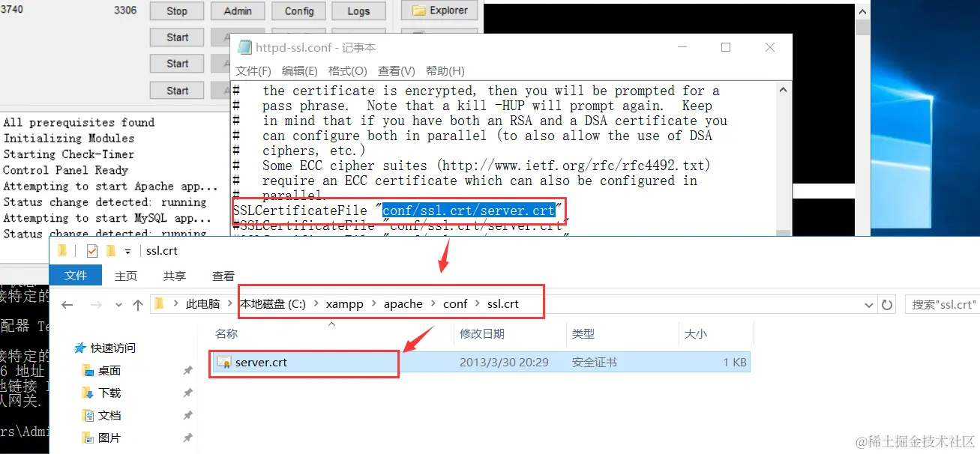Click the server.crt certificate file icon
Viewport: 980px width, 454px height.
223,363
